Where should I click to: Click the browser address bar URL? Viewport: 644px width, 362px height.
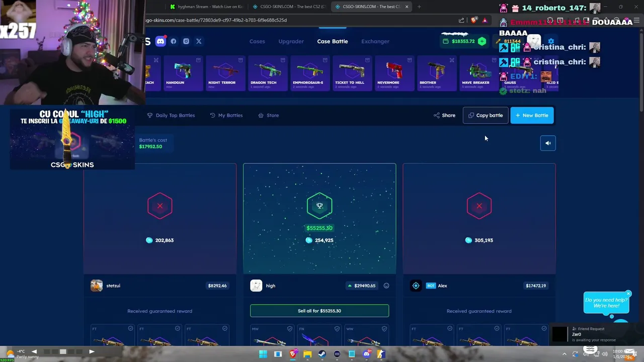tap(216, 20)
